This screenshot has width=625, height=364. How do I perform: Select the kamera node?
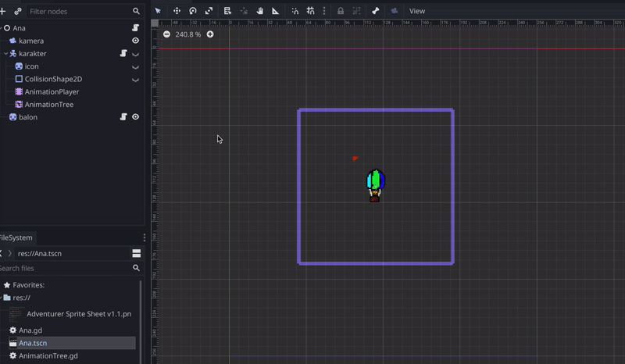pos(31,41)
